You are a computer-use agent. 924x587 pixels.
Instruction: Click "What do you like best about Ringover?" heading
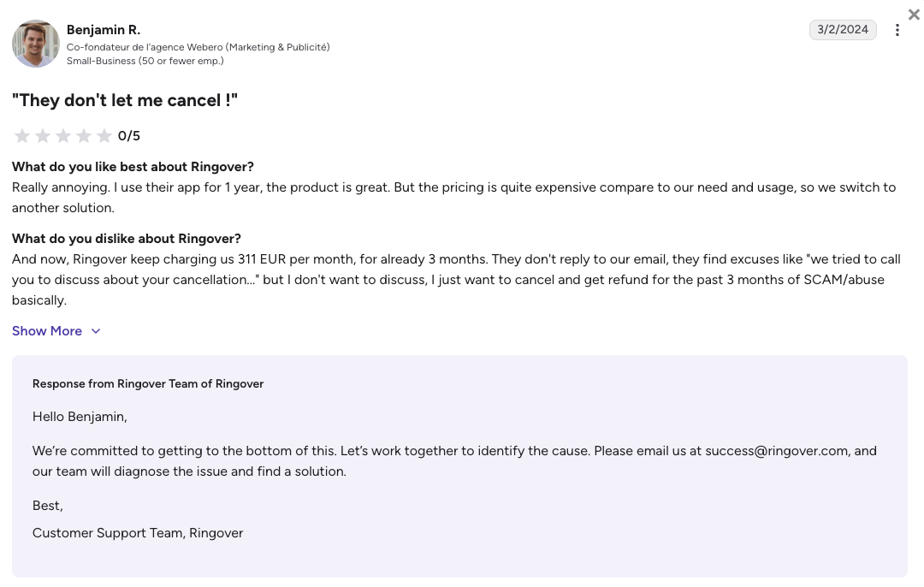133,167
